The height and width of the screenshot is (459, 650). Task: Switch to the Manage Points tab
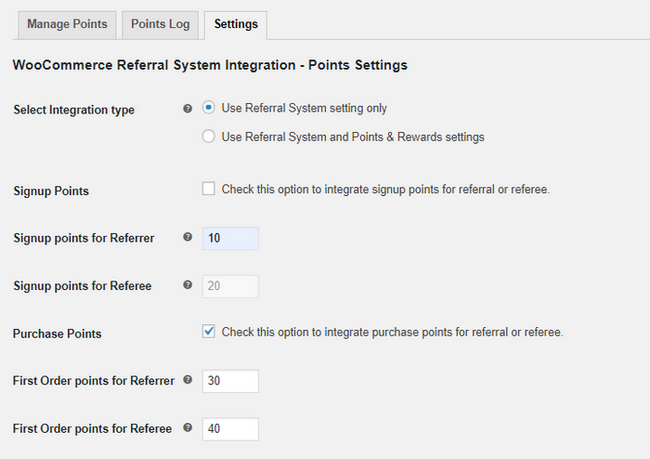click(67, 24)
